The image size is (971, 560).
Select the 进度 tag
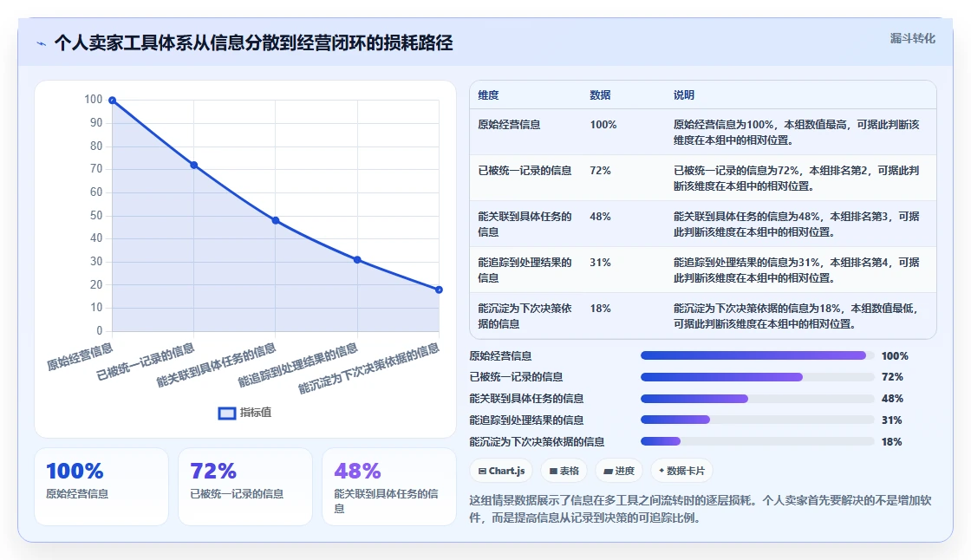(619, 471)
